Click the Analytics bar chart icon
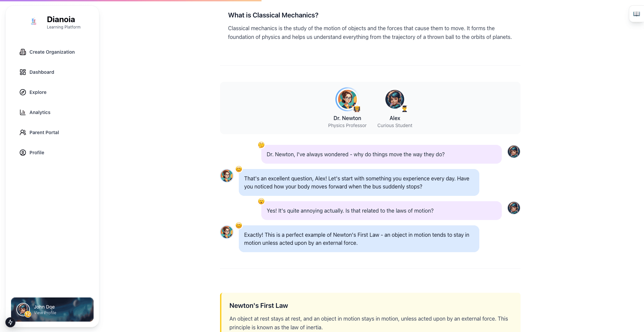The width and height of the screenshot is (644, 332). pos(23,112)
